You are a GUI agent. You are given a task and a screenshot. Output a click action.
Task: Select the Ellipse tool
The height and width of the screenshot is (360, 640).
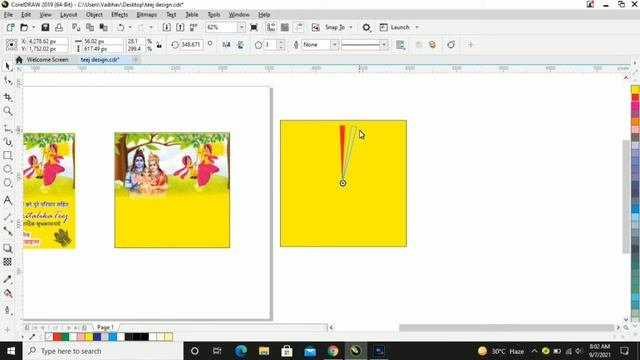click(x=7, y=169)
